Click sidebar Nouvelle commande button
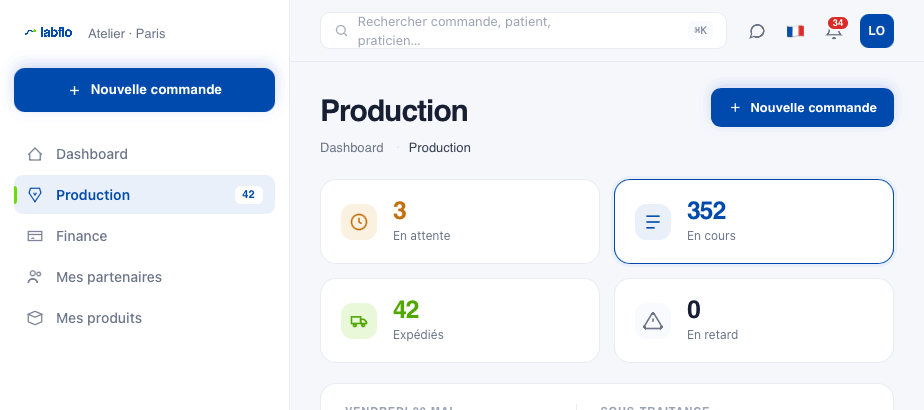The width and height of the screenshot is (924, 410). point(144,90)
